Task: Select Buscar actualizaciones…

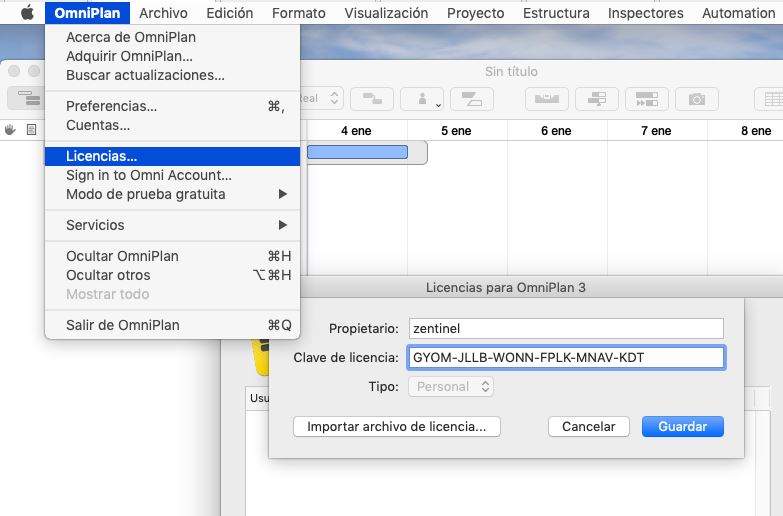Action: click(172, 75)
